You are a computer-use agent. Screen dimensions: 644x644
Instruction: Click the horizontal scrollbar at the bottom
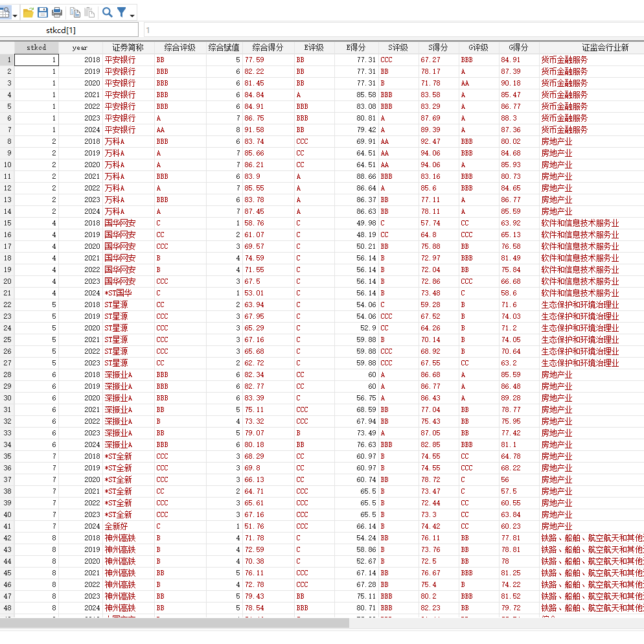pyautogui.click(x=174, y=623)
